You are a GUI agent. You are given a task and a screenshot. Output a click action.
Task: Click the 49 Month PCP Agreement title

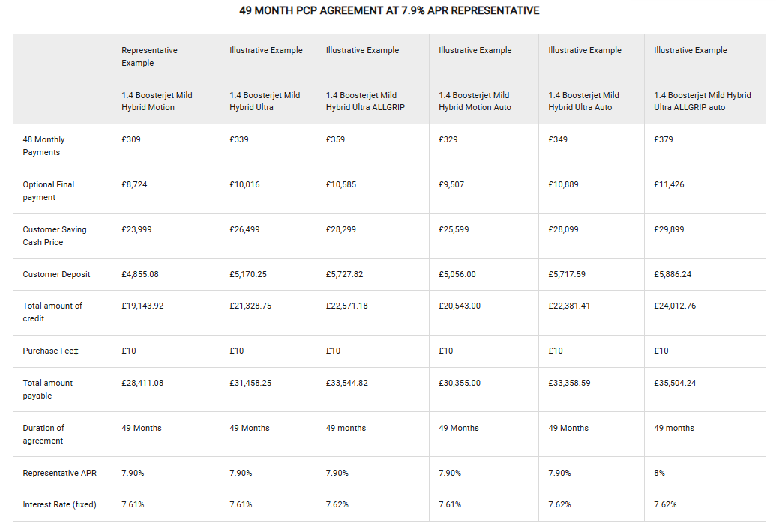(389, 11)
